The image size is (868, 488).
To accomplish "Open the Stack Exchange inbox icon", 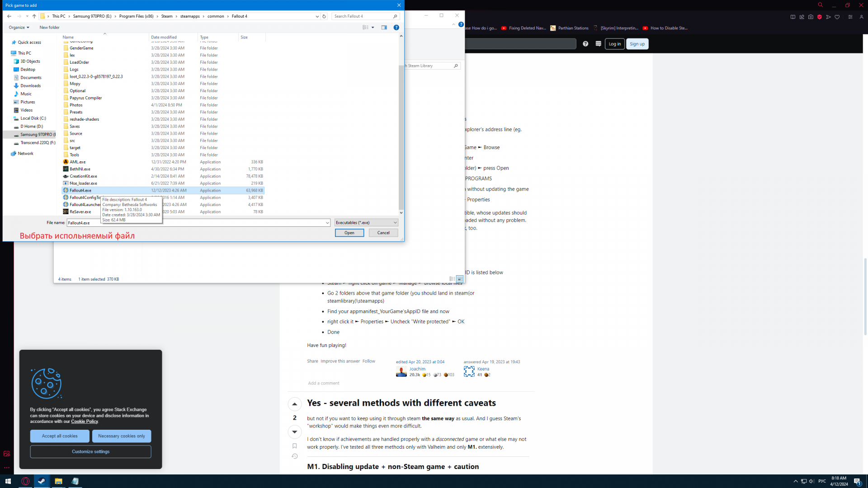I will (x=598, y=44).
